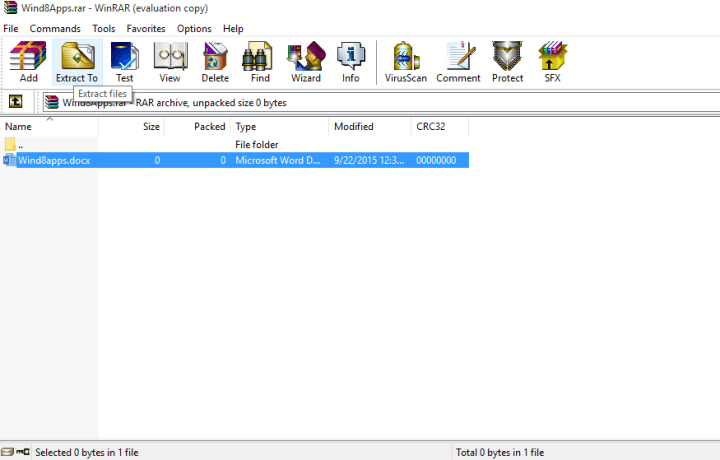Open the Help menu
720x460 pixels.
click(233, 28)
